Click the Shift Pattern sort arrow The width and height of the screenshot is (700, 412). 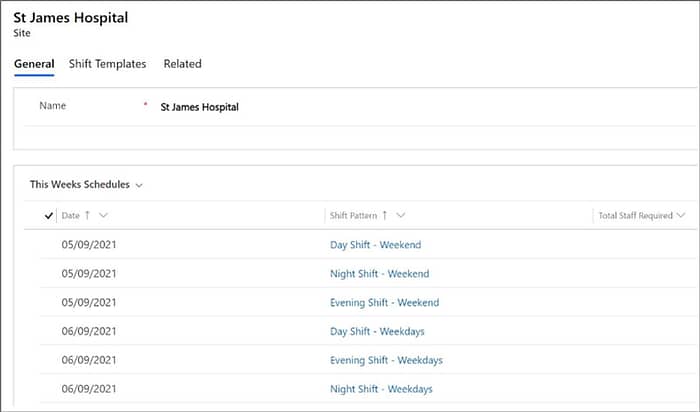tap(385, 216)
